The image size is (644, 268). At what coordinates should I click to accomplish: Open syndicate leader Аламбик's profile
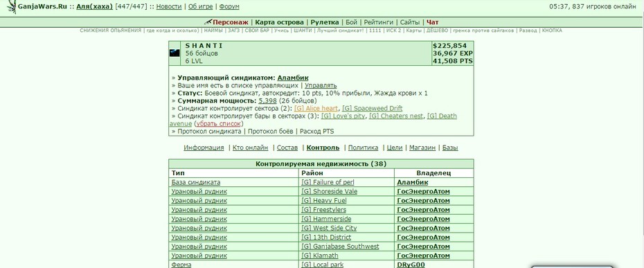[x=293, y=78]
